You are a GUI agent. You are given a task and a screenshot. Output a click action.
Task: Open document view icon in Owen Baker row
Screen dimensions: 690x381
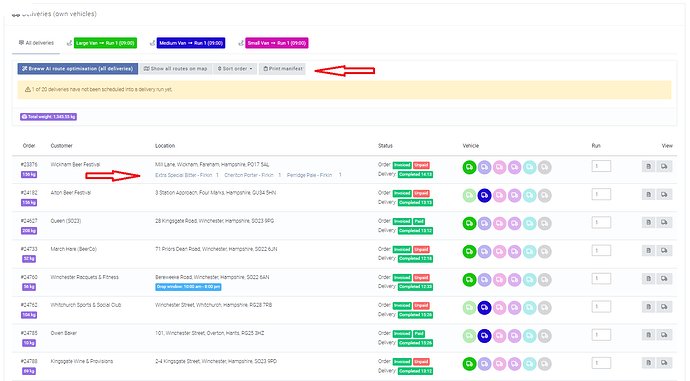pos(648,335)
